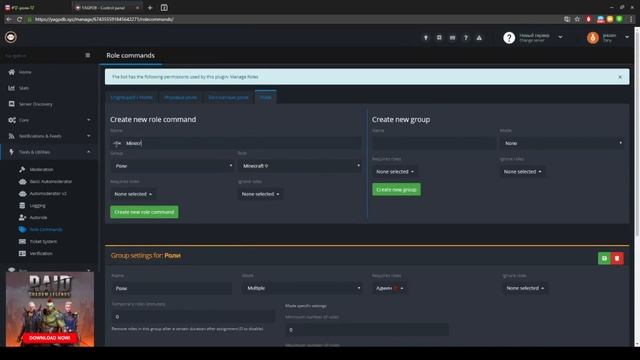Screen dimensions: 640x360
Task: Open Server Discovery in the sidebar
Action: 36,104
